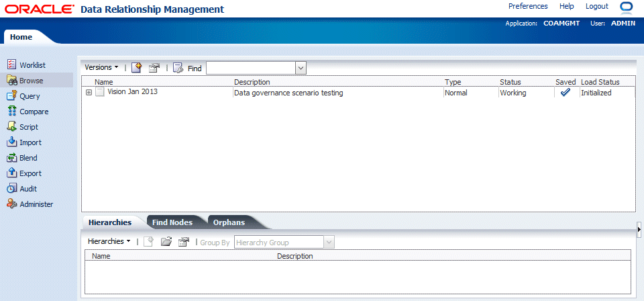This screenshot has height=301, width=644.
Task: Click the version properties icon beside new version
Action: pos(154,69)
